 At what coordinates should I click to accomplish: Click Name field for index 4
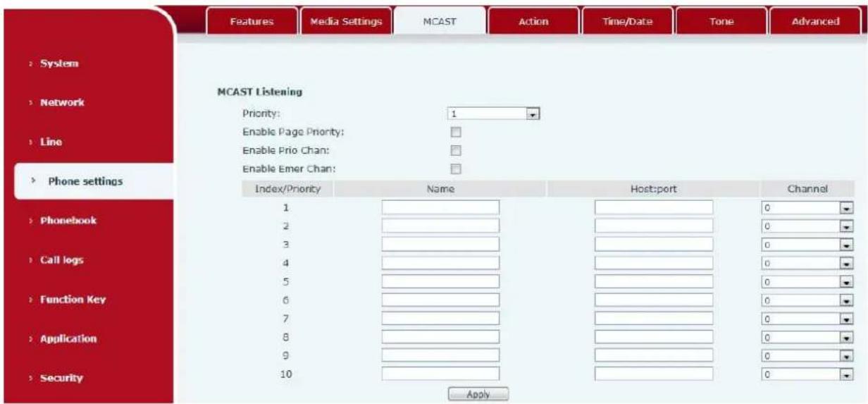440,262
